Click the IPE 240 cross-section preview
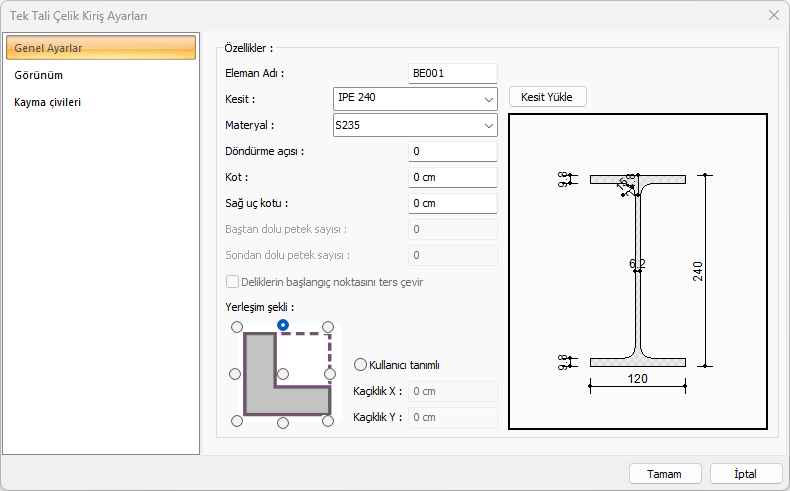 pos(638,271)
